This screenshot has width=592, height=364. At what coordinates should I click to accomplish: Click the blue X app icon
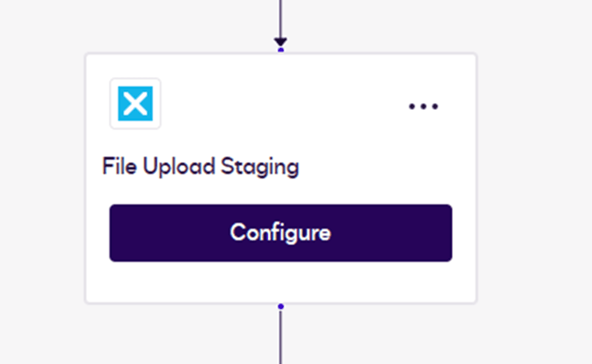[135, 104]
